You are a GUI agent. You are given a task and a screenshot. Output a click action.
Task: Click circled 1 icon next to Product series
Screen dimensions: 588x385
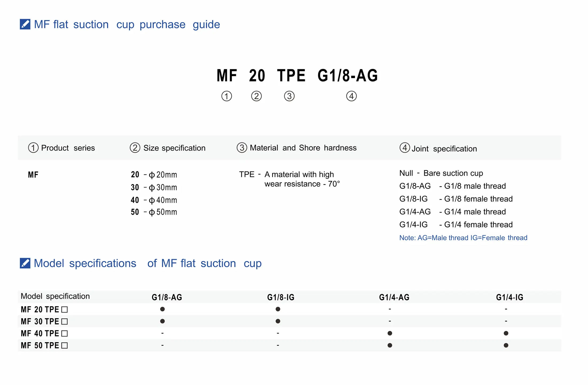coord(33,148)
